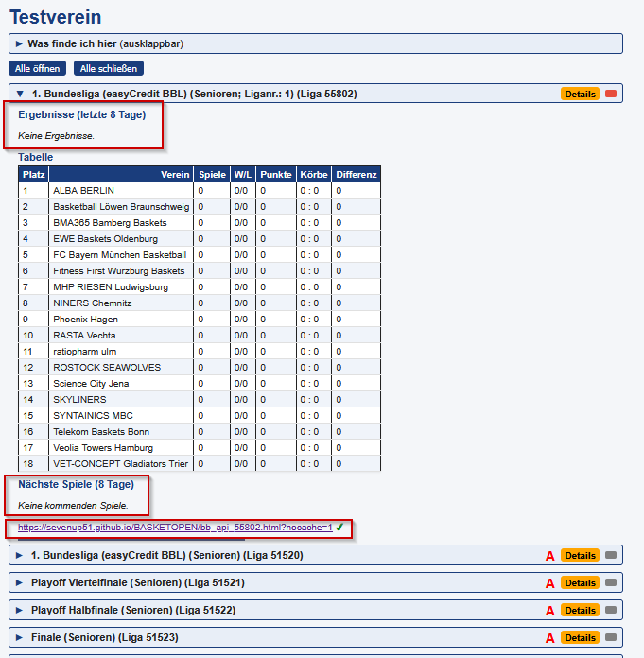Open Details for Liga 51520

coord(581,555)
